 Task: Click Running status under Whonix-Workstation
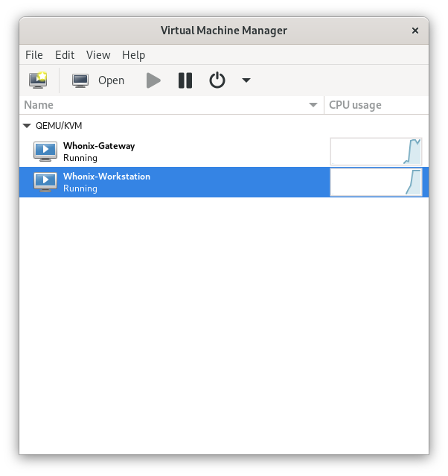tap(80, 188)
